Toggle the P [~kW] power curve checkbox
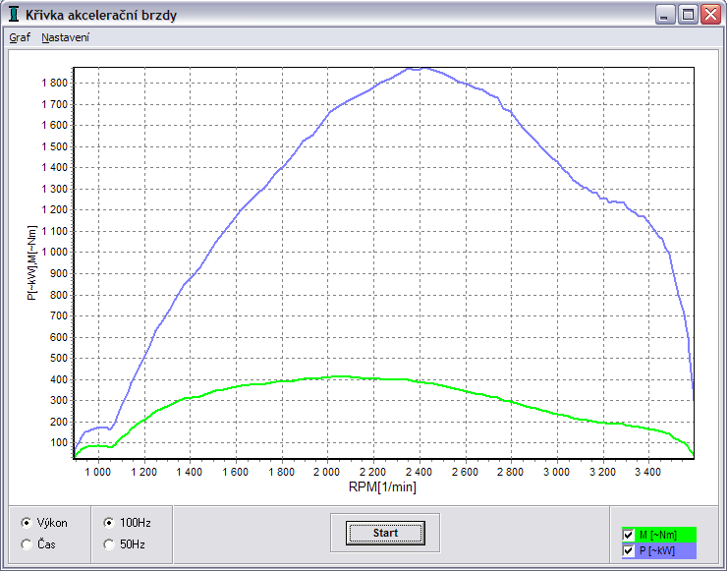Screen dimensions: 728x571 [x=628, y=551]
